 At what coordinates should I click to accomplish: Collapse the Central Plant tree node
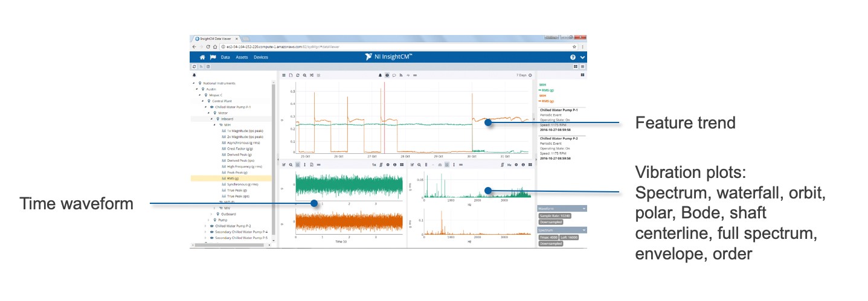203,101
